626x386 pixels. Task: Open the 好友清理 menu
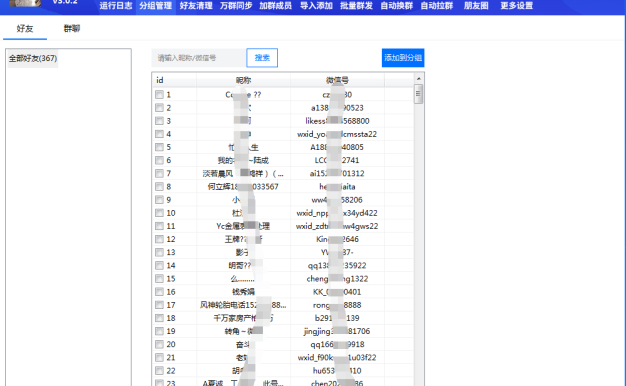(196, 6)
